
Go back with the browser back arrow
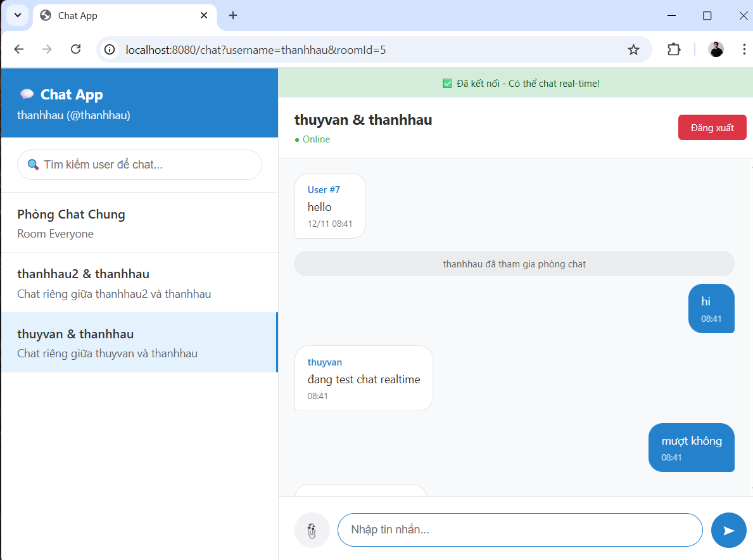tap(19, 49)
